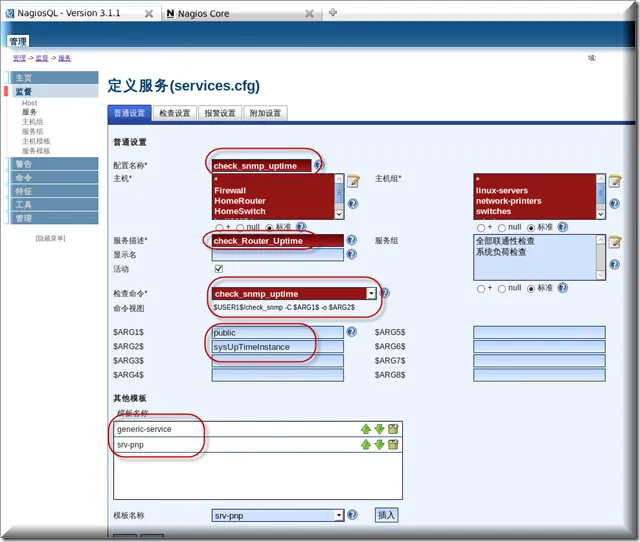Switch to 报警设置 tab
The height and width of the screenshot is (542, 640).
(x=220, y=113)
